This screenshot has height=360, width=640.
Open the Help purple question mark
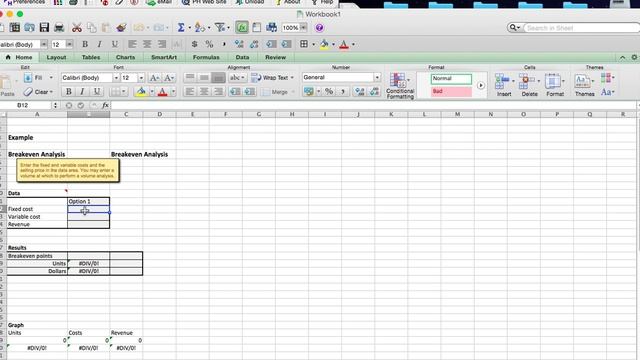[320, 27]
